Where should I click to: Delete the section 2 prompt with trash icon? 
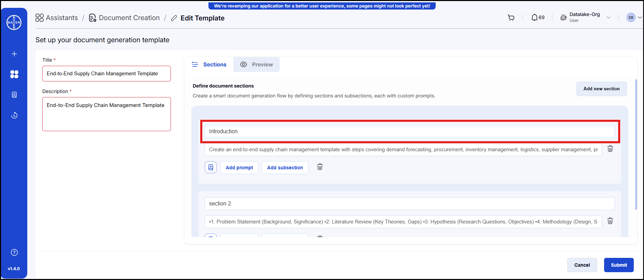[x=610, y=221]
